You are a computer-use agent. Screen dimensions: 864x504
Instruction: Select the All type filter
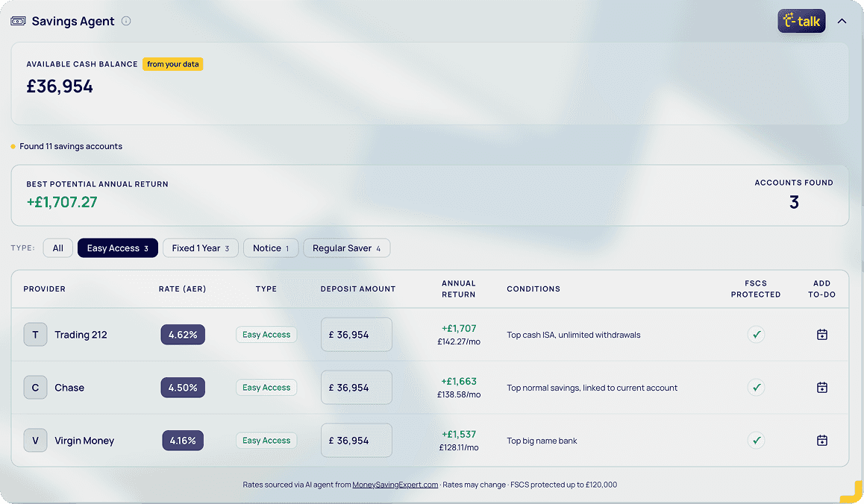click(x=58, y=248)
